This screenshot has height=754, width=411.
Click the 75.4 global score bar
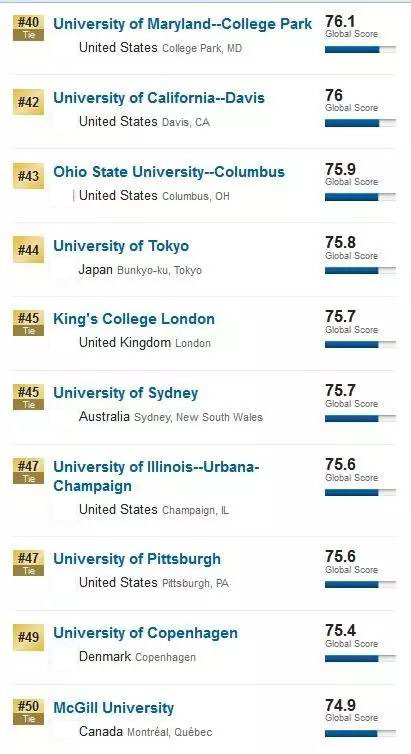(361, 659)
